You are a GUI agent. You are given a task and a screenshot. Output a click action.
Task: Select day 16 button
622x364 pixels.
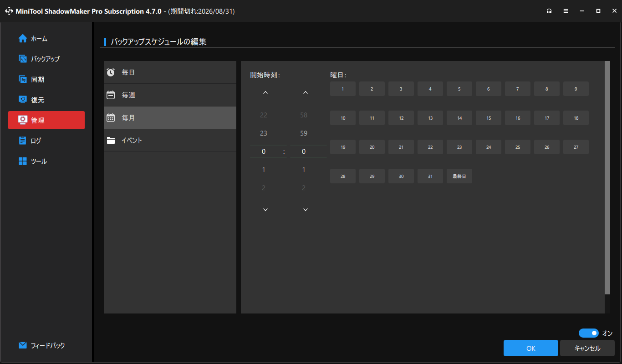coord(518,118)
